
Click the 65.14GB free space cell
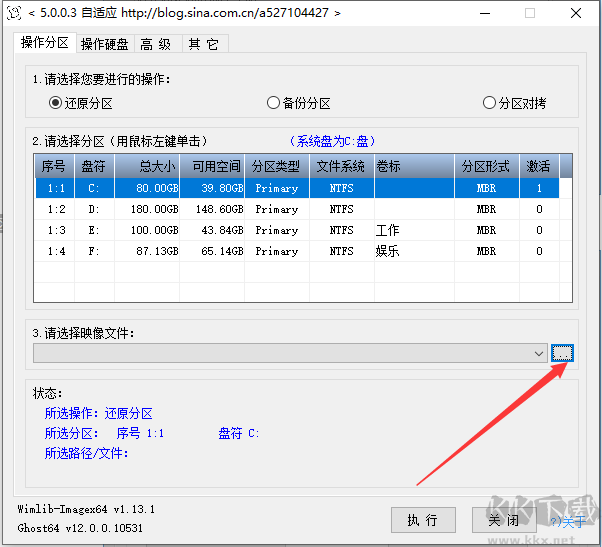[212, 251]
